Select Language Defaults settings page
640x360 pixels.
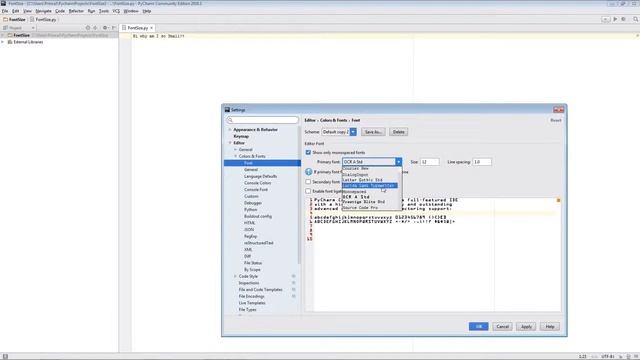[x=260, y=176]
